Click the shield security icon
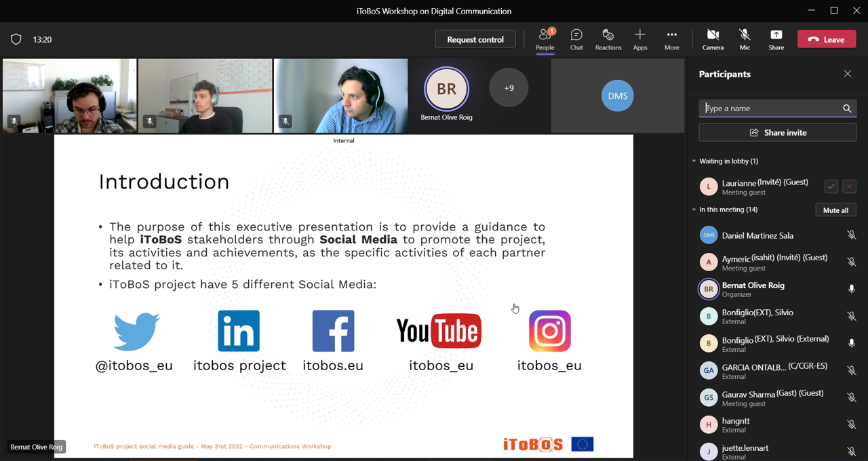The height and width of the screenshot is (461, 868). [16, 39]
